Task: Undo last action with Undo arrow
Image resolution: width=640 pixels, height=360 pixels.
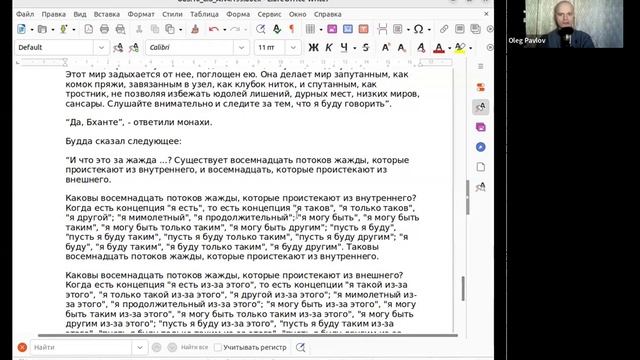Action: pyautogui.click(x=213, y=29)
